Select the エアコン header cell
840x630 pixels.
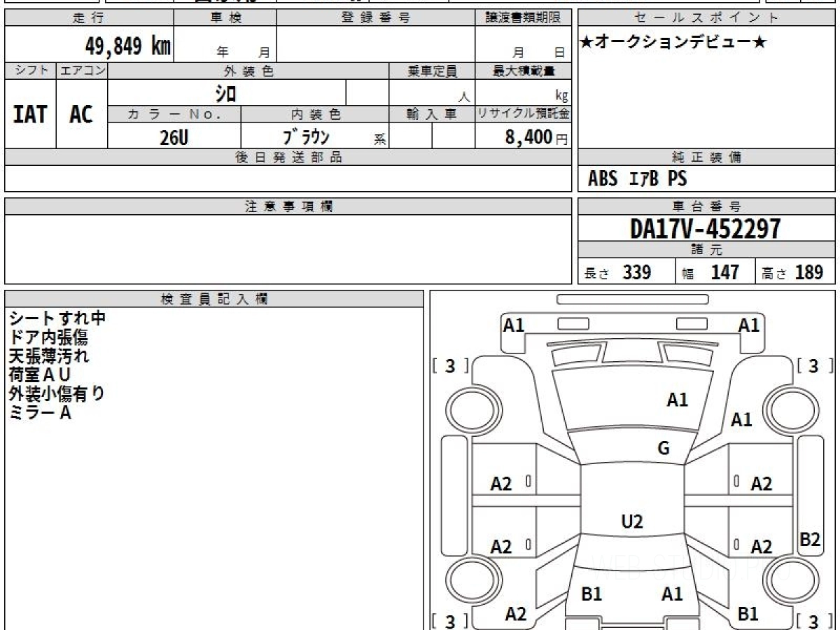pyautogui.click(x=82, y=71)
